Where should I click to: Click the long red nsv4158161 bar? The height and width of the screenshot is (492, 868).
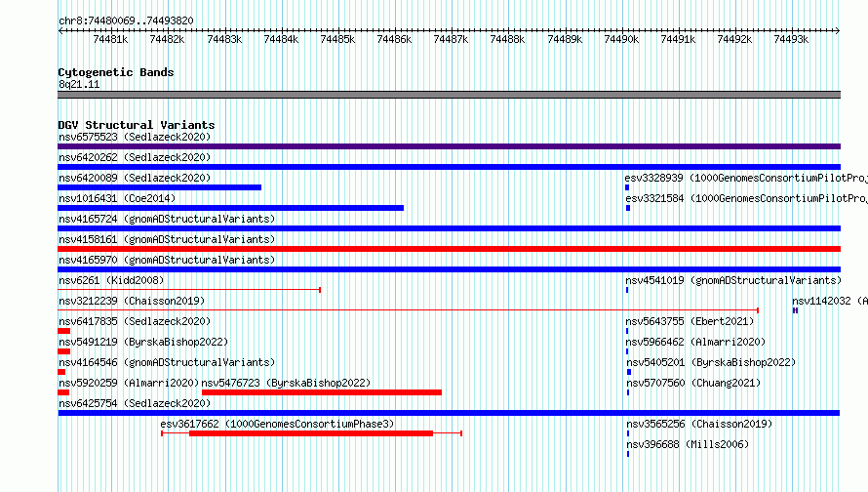click(449, 249)
